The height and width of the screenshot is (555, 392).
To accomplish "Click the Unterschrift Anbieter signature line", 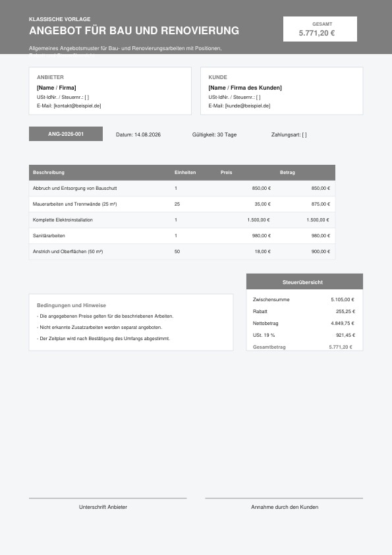I will click(x=107, y=498).
